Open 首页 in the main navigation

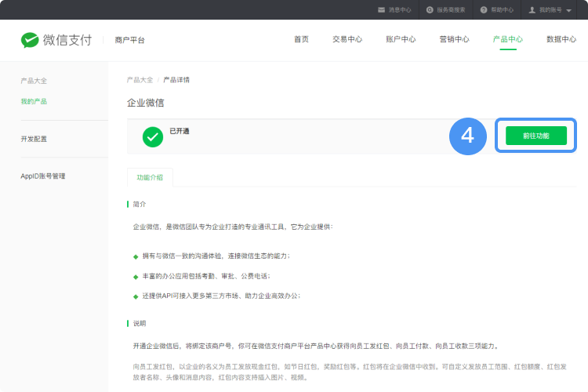[x=301, y=39]
